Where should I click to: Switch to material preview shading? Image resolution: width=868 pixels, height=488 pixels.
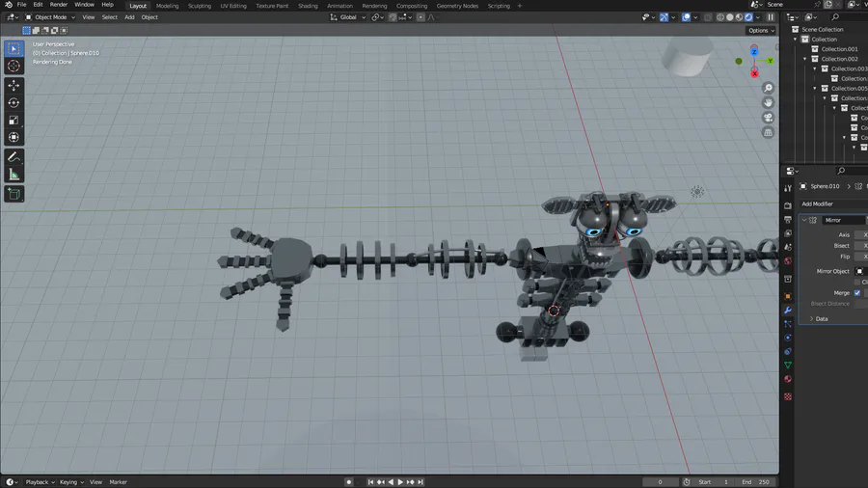739,17
